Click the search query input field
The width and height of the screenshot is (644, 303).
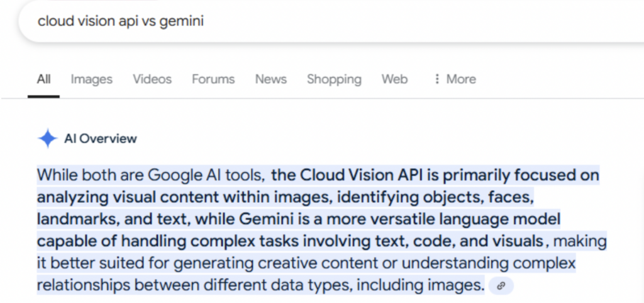click(252, 21)
